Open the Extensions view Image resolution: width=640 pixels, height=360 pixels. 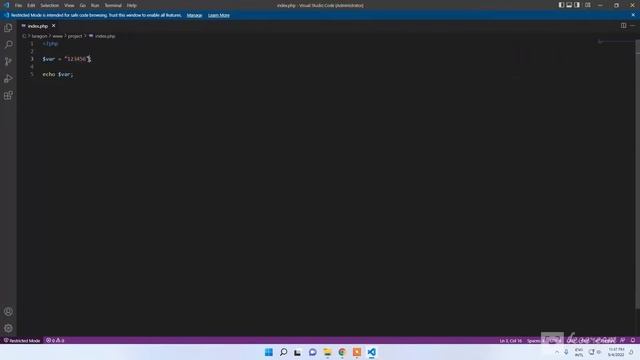[x=8, y=96]
